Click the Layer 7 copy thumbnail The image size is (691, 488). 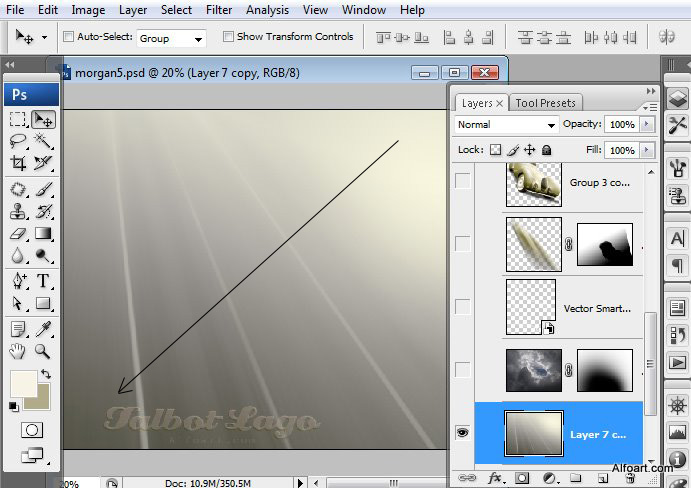(534, 433)
